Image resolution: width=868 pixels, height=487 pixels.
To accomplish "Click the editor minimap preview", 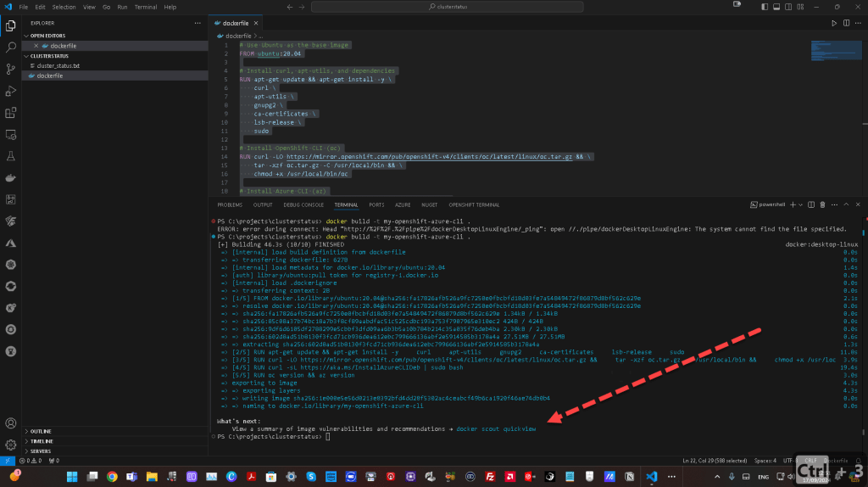I will 836,50.
